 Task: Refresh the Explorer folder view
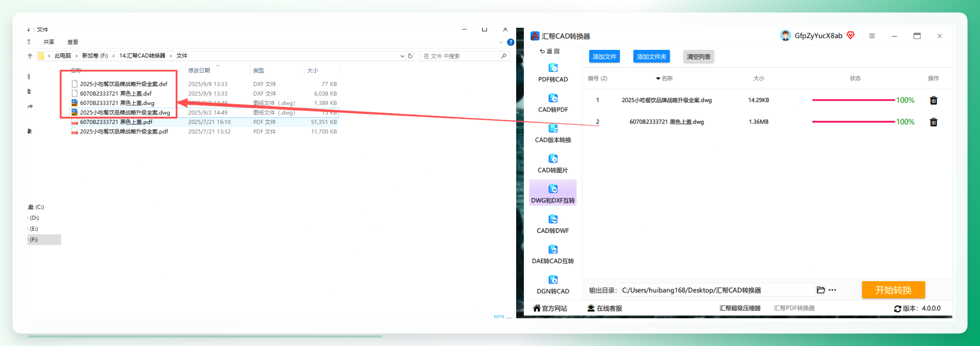tap(410, 56)
